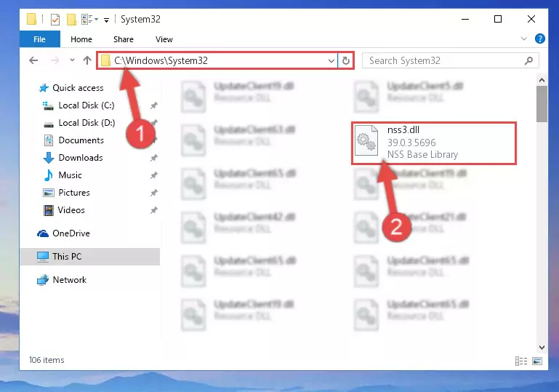Click the Network icon in sidebar
The image size is (559, 392).
click(x=43, y=280)
